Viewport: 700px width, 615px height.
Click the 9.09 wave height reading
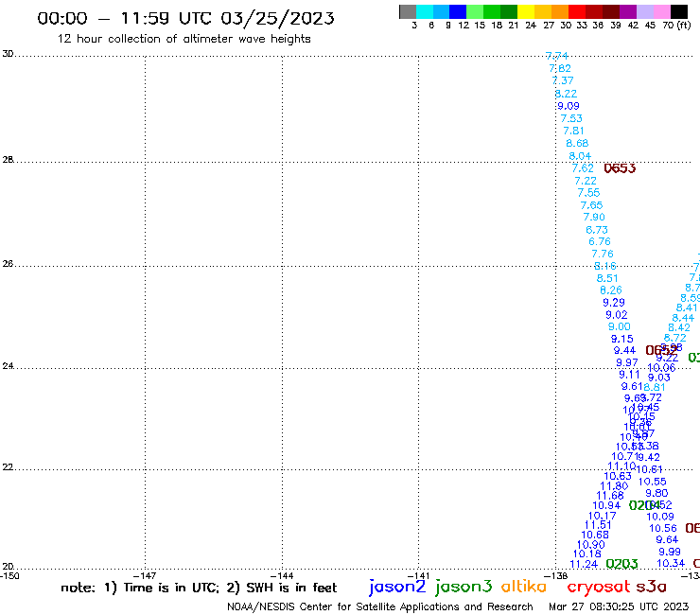point(569,106)
